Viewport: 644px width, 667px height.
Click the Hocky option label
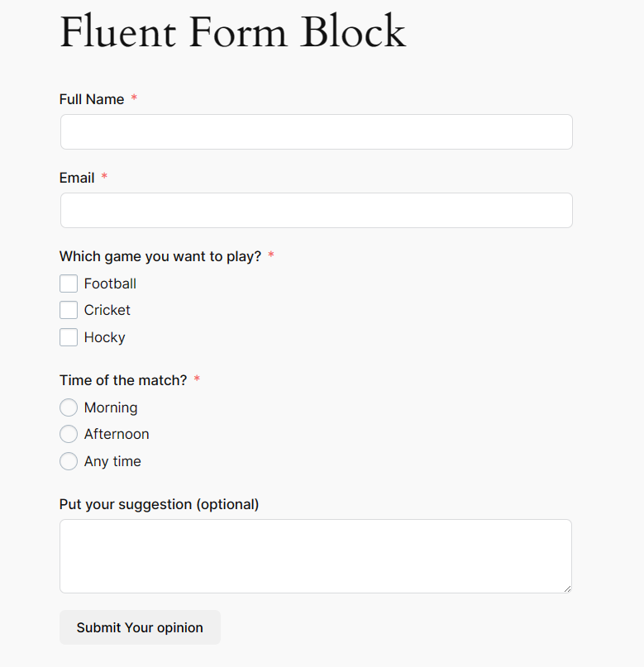click(x=105, y=337)
